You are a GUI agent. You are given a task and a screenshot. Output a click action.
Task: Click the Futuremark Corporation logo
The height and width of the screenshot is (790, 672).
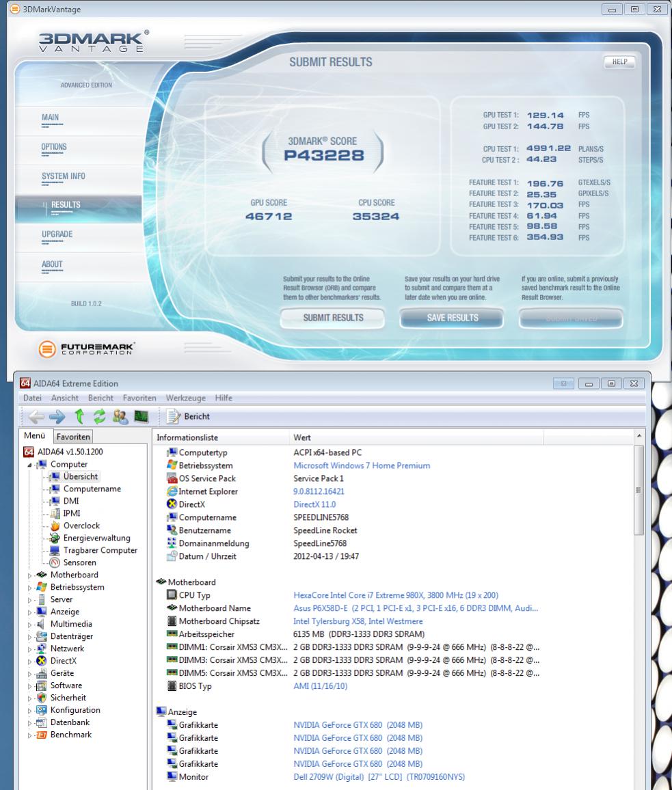click(86, 348)
